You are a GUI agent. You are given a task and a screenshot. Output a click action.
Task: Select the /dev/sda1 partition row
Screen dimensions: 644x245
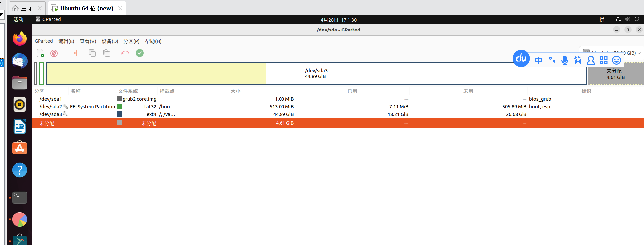pos(338,99)
